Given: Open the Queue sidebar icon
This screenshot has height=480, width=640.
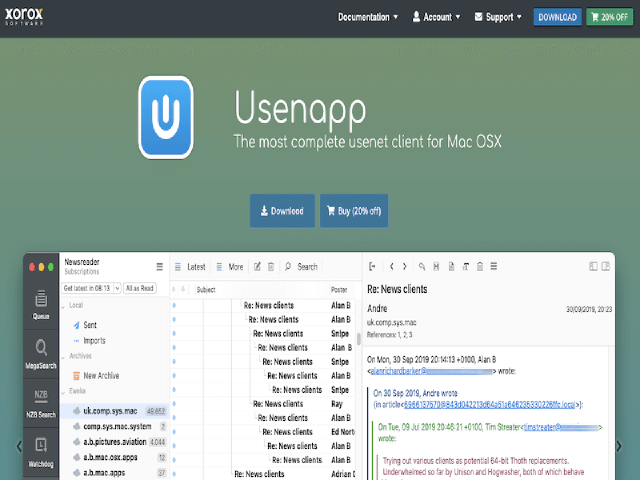Looking at the screenshot, I should click(x=41, y=305).
